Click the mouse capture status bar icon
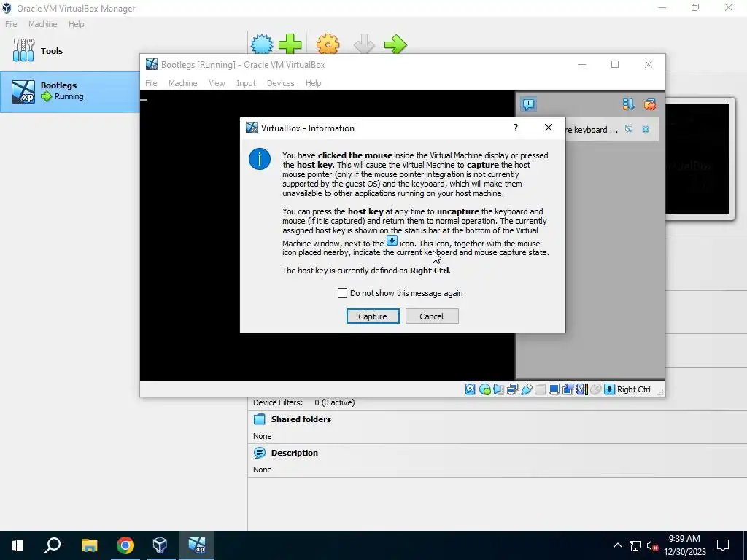747x560 pixels. point(595,389)
